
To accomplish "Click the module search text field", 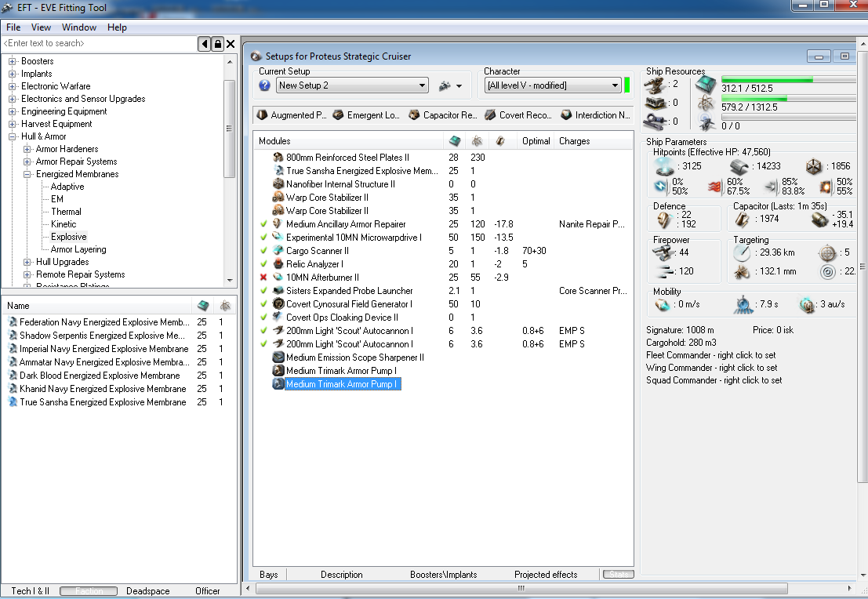I will 98,44.
